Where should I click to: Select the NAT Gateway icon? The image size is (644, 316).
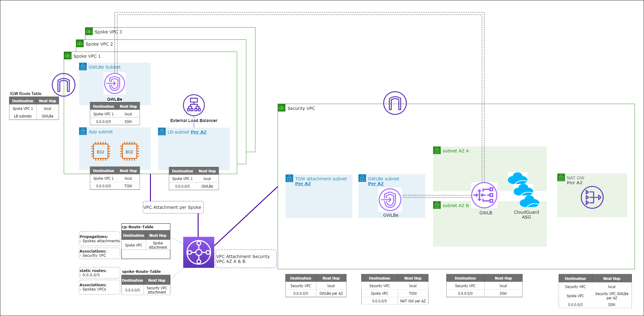(x=592, y=197)
